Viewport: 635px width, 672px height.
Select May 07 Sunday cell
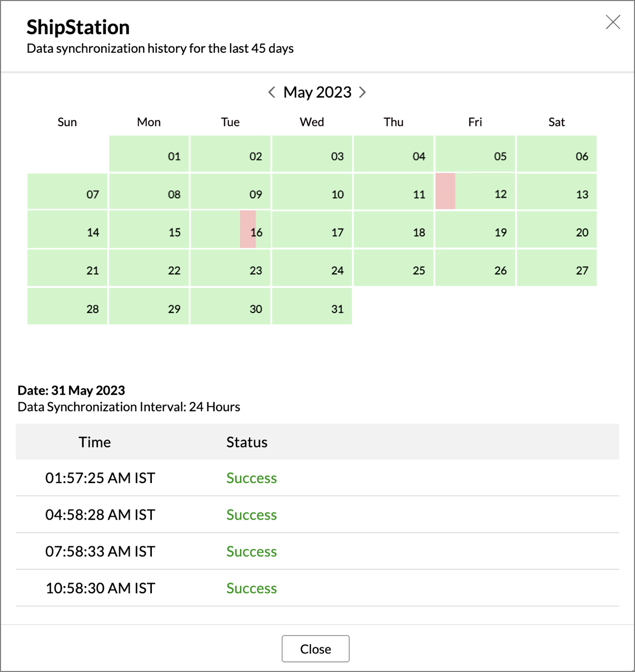tap(68, 191)
